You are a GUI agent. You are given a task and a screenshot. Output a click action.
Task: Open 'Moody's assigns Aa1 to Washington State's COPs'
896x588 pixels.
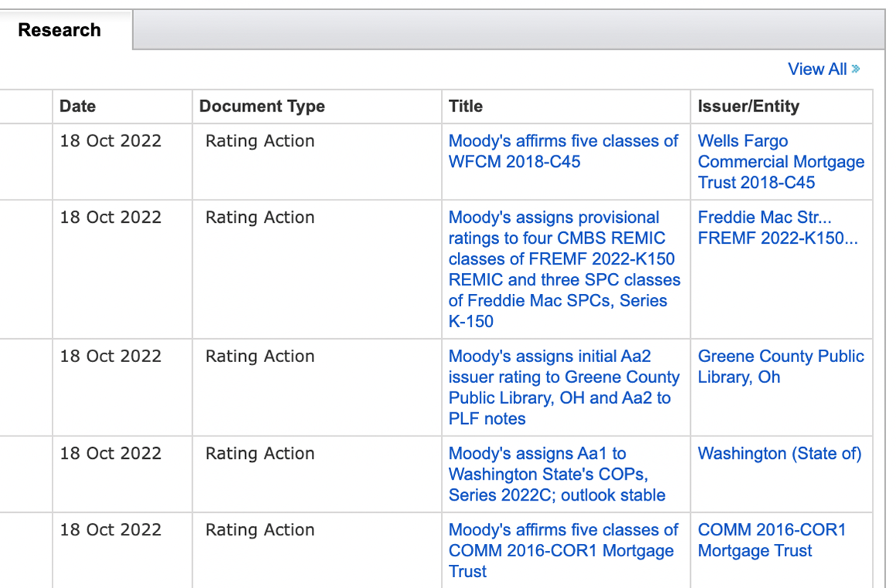556,474
